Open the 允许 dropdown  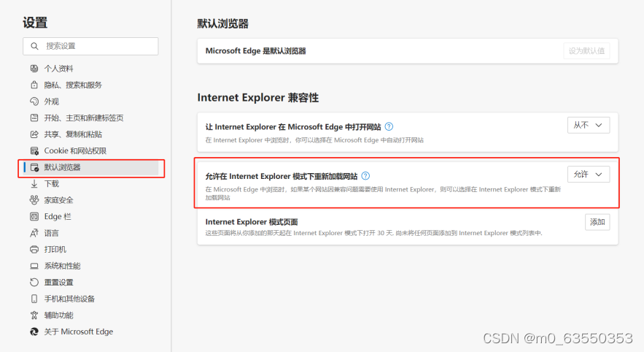pos(589,175)
